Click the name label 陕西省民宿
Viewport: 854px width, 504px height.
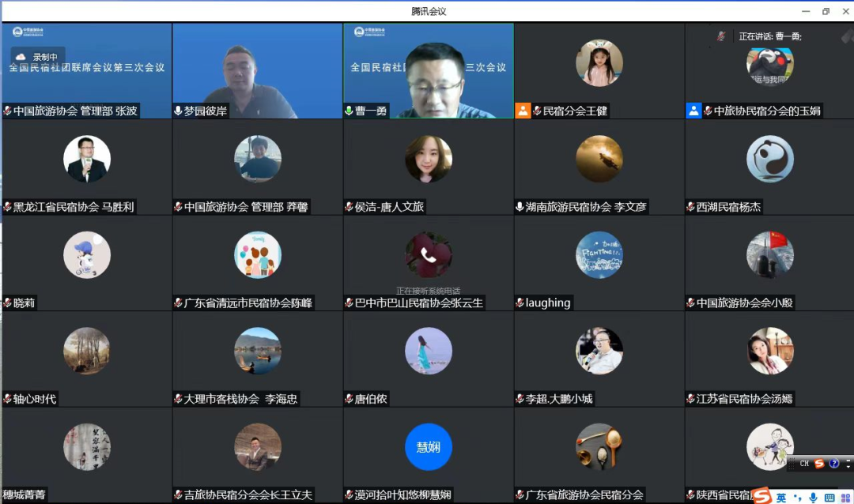tap(725, 495)
